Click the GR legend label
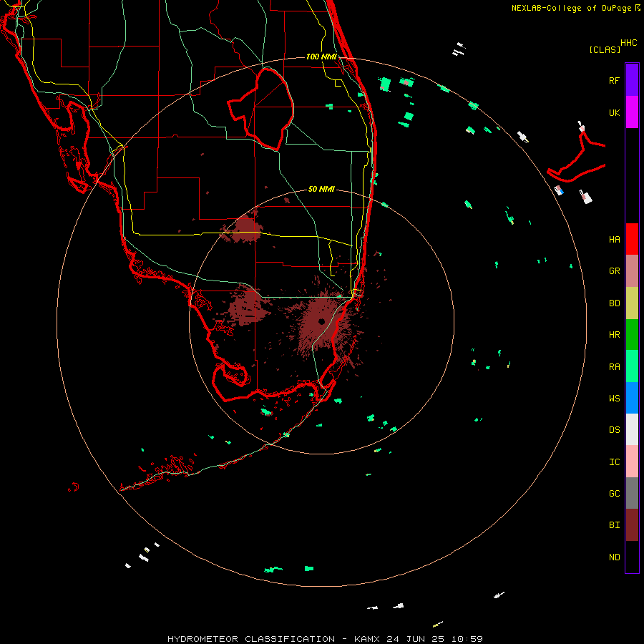 614,271
